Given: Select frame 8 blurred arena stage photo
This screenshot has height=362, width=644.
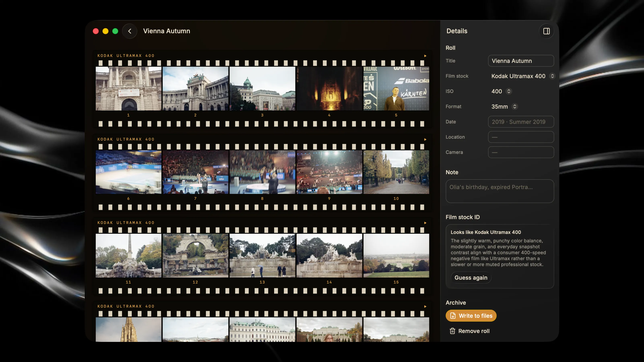Looking at the screenshot, I should (x=262, y=172).
